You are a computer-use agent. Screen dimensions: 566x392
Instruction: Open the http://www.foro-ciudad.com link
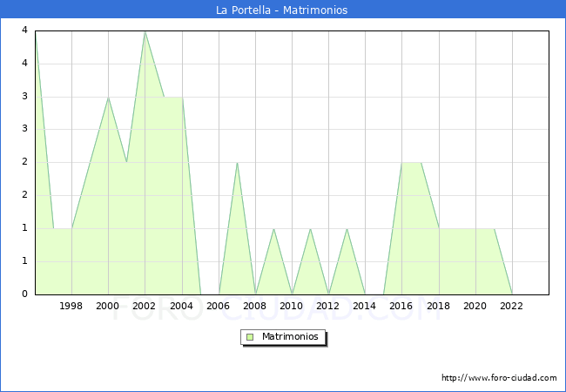coord(499,378)
